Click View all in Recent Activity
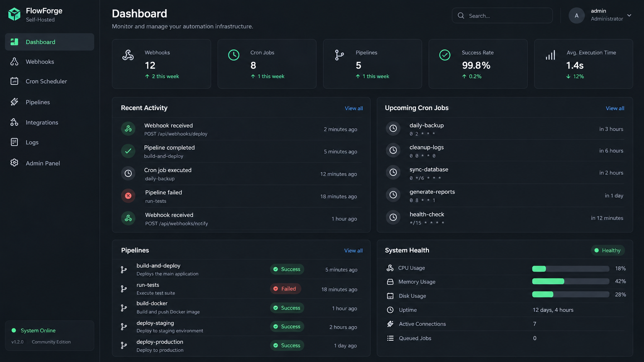Screen dimensions: 644x362 [354, 108]
